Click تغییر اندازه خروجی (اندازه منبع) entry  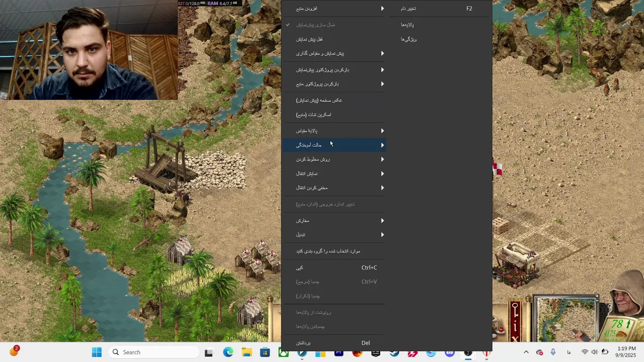point(335,204)
